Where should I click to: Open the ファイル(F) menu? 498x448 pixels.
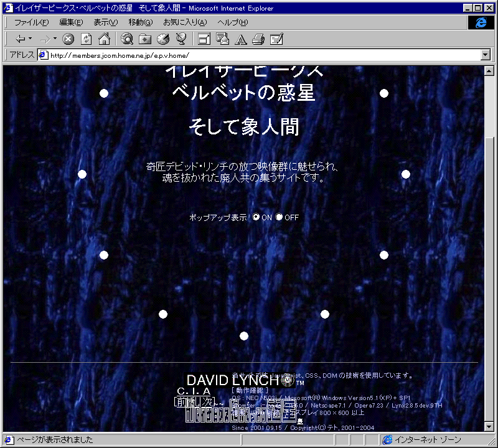tap(32, 22)
